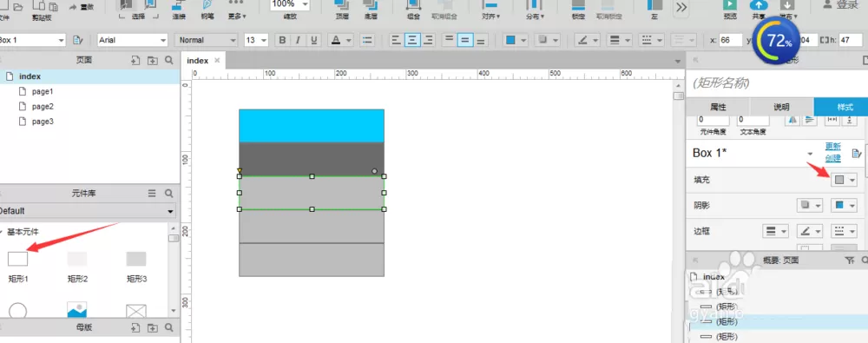
Task: Open the line pattern toolbar dropdown
Action: (651, 40)
